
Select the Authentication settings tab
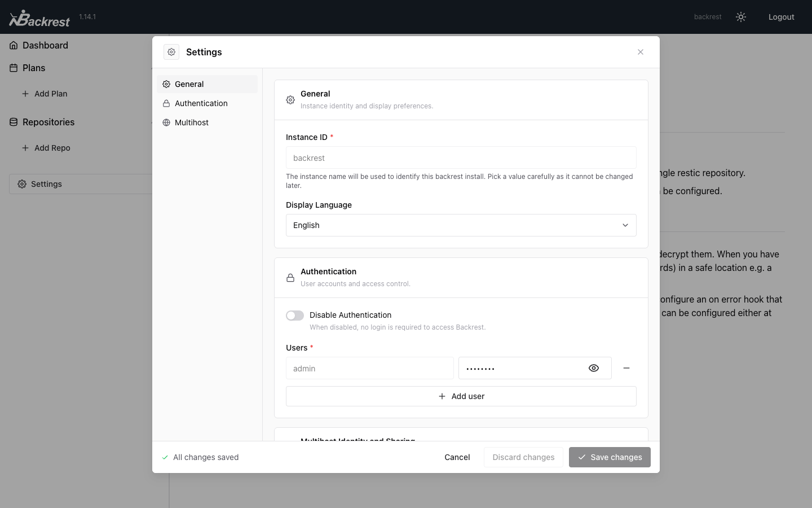207,103
